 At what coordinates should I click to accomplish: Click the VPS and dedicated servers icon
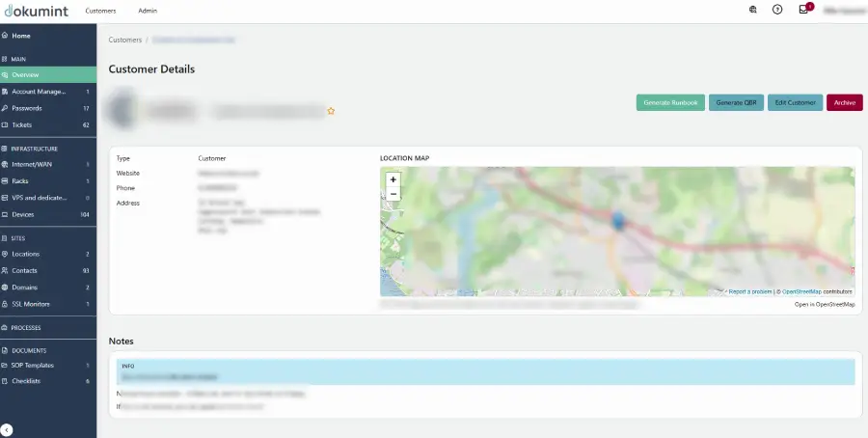tap(5, 198)
